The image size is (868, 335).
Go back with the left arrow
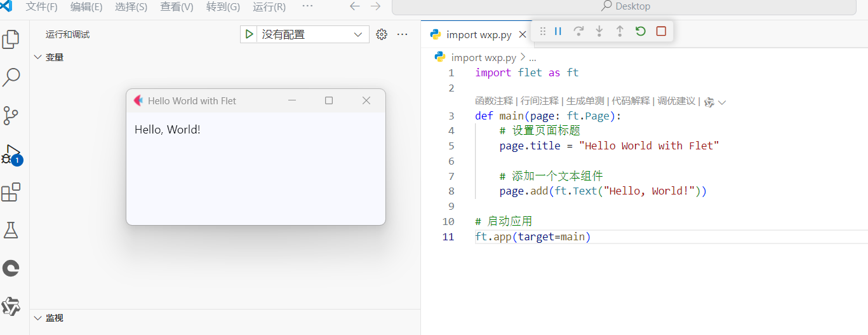[355, 6]
